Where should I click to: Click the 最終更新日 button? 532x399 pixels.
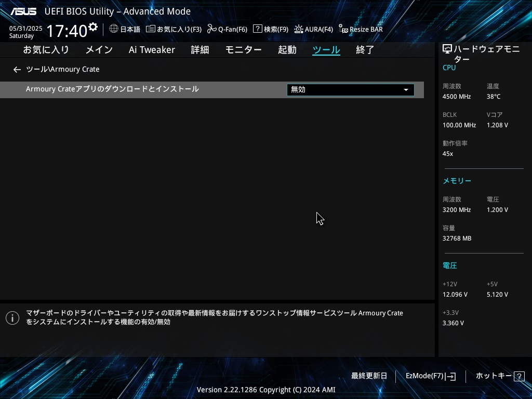[369, 376]
